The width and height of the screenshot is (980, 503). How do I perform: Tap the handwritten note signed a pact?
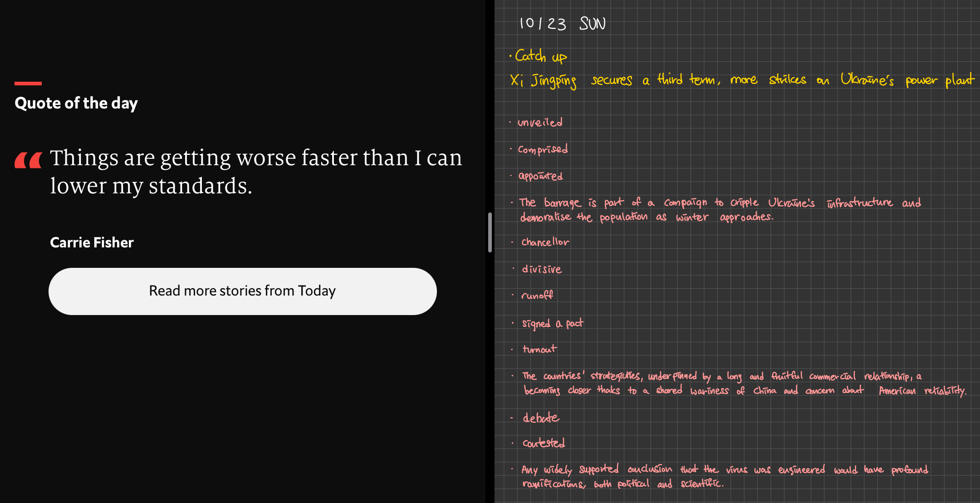click(x=552, y=323)
